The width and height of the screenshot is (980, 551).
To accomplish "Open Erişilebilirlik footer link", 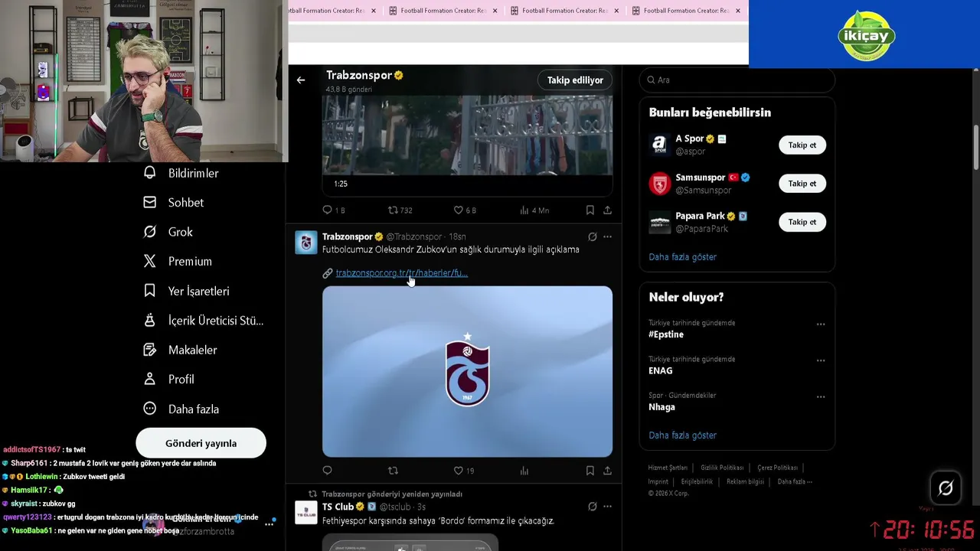I will tap(697, 482).
